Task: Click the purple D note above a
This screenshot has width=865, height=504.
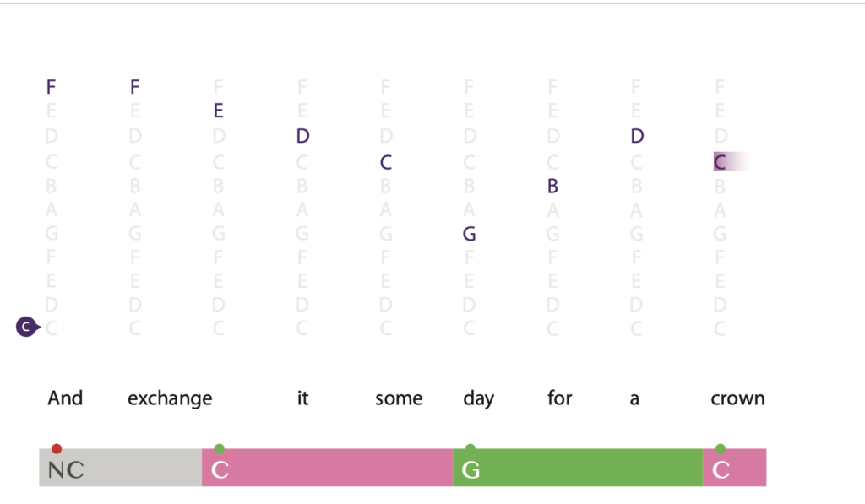Action: [x=637, y=136]
